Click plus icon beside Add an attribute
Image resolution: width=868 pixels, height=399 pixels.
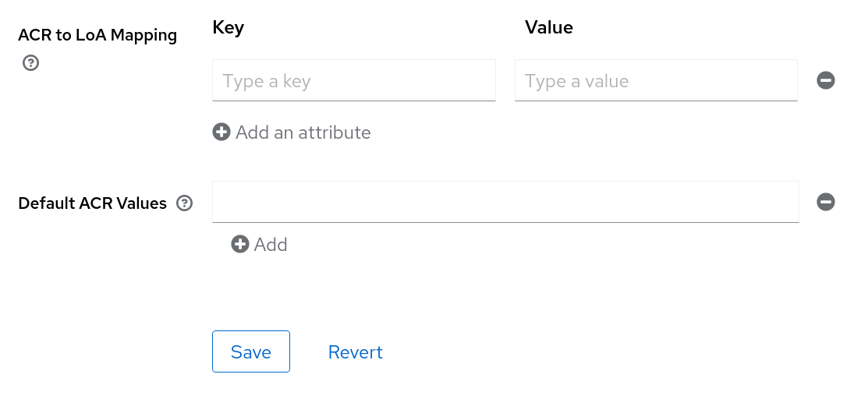(x=221, y=132)
